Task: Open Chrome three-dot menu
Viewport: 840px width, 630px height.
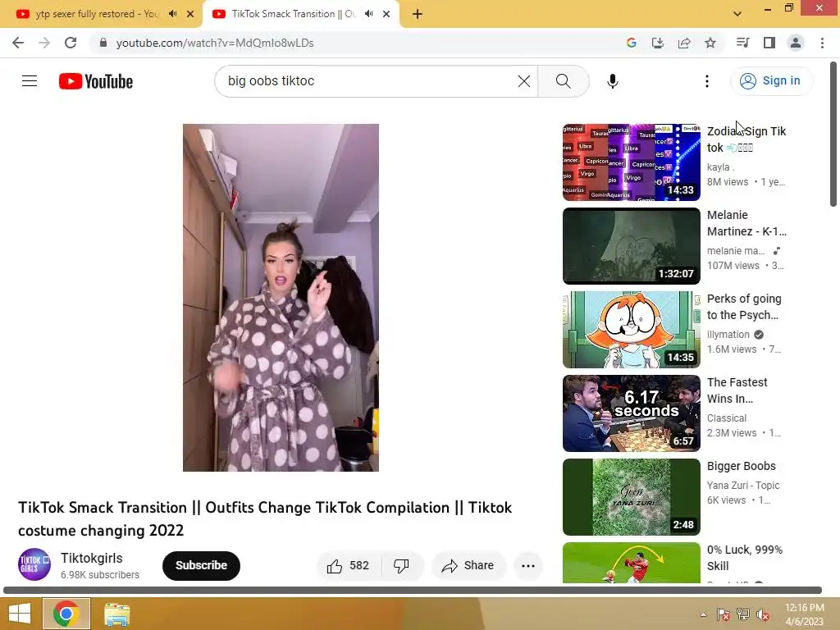Action: 822,43
